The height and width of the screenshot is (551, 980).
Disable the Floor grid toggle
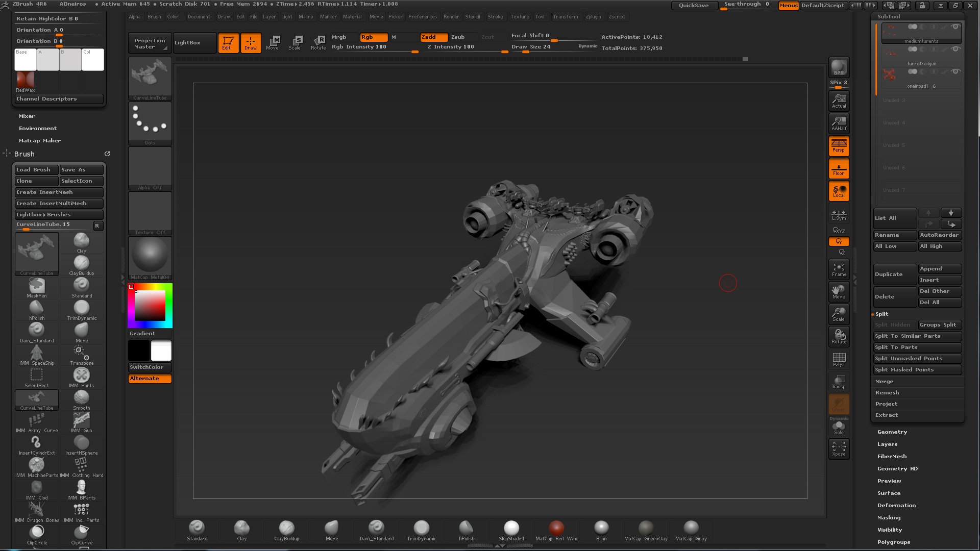click(839, 168)
